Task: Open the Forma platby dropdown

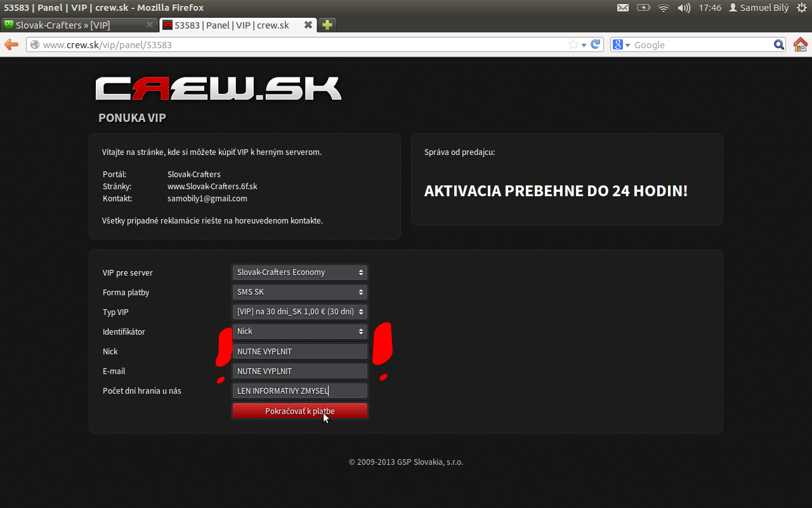Action: [300, 292]
